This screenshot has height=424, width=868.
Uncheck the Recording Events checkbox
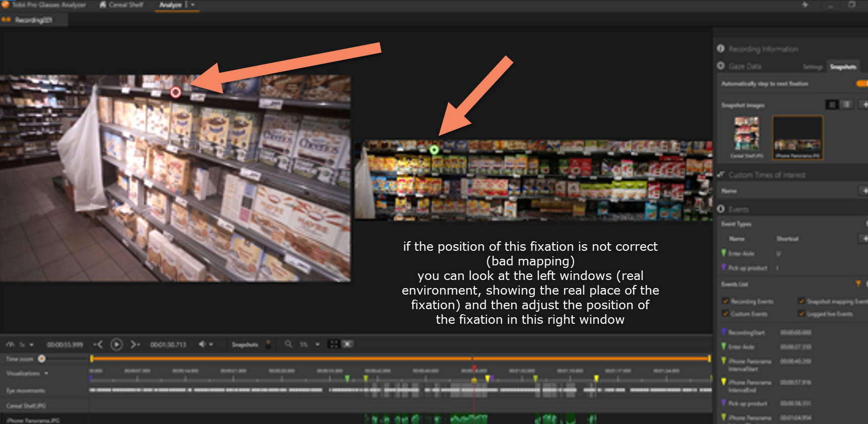[726, 301]
